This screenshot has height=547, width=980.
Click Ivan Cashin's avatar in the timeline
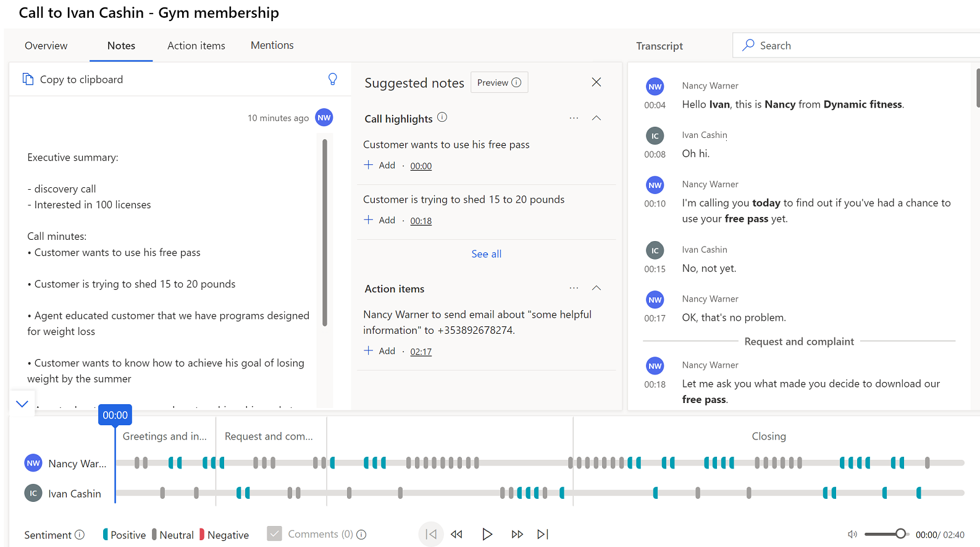(33, 493)
